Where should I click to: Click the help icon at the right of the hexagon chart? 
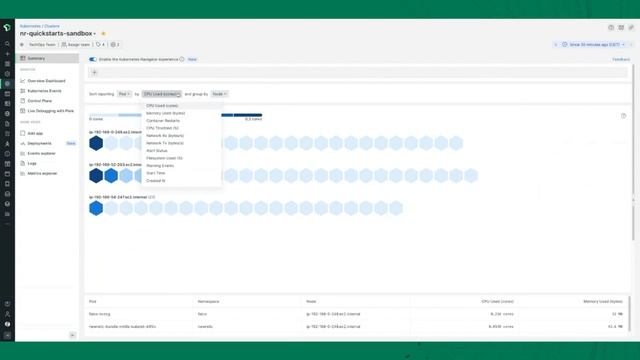coord(623,116)
